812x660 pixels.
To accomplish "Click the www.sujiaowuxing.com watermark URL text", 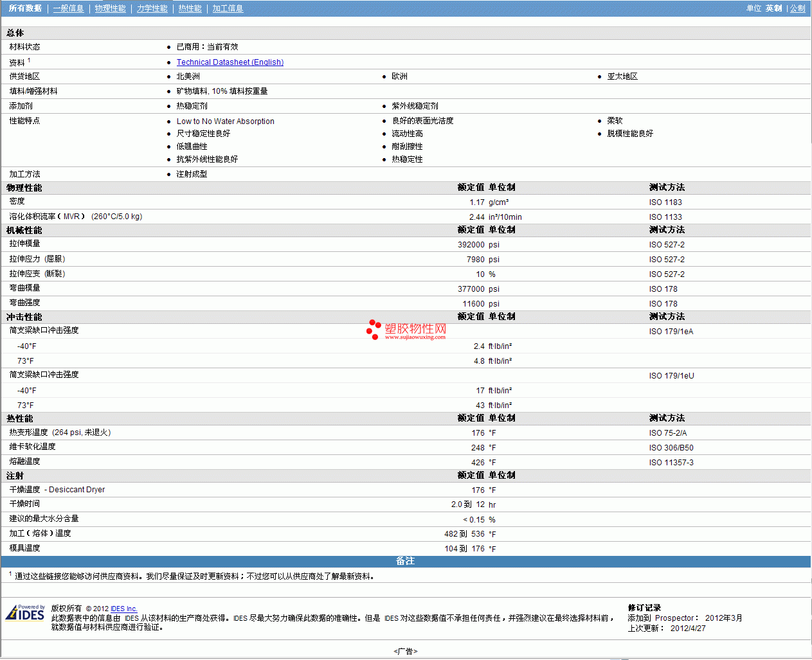I will point(415,337).
